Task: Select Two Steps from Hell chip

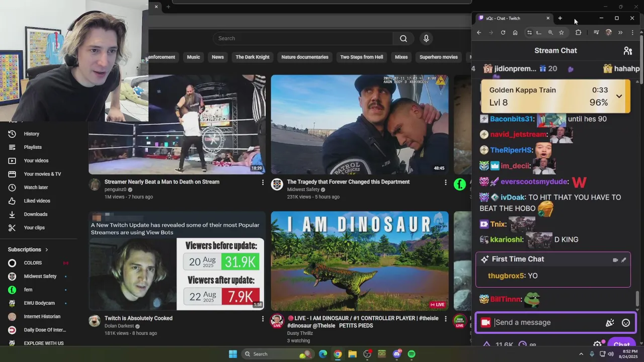Action: [362, 57]
